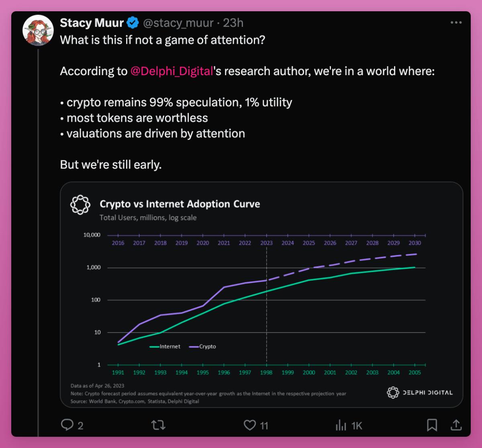This screenshot has width=482, height=448.
Task: Click the retweet arrows icon
Action: [x=158, y=425]
